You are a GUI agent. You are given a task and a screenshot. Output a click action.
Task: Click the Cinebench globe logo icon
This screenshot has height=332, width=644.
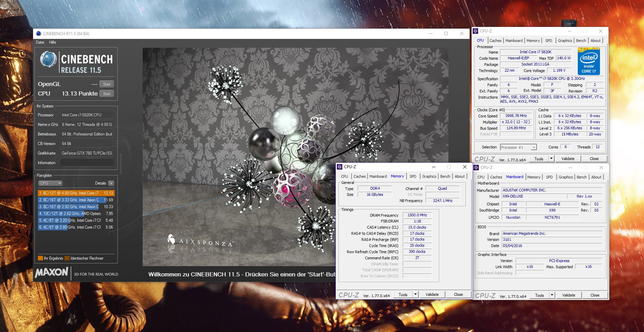pyautogui.click(x=48, y=59)
